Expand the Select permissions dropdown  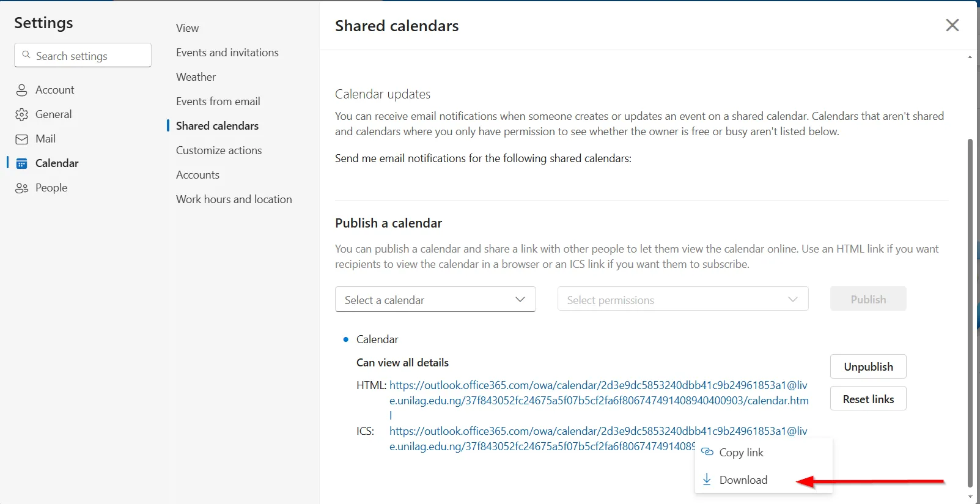682,300
